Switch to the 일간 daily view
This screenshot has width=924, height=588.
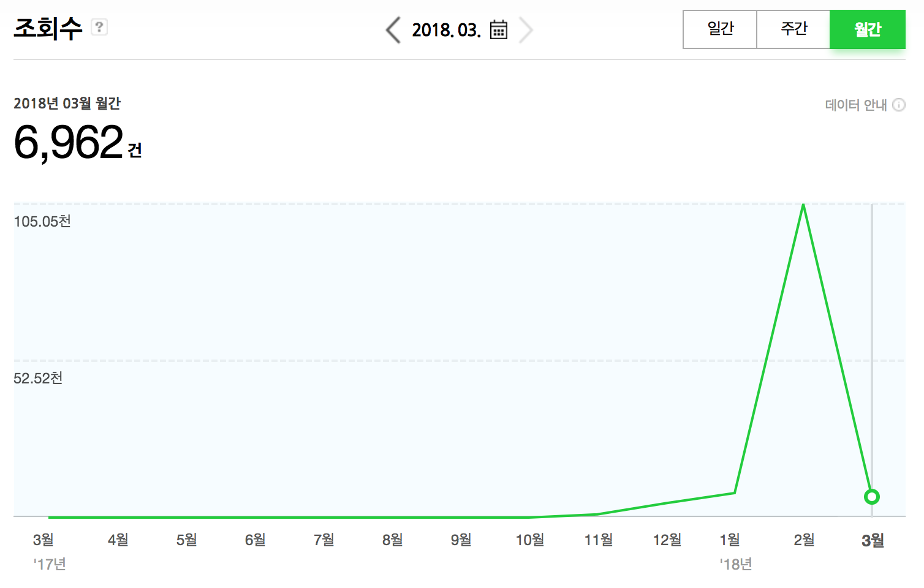(x=720, y=29)
